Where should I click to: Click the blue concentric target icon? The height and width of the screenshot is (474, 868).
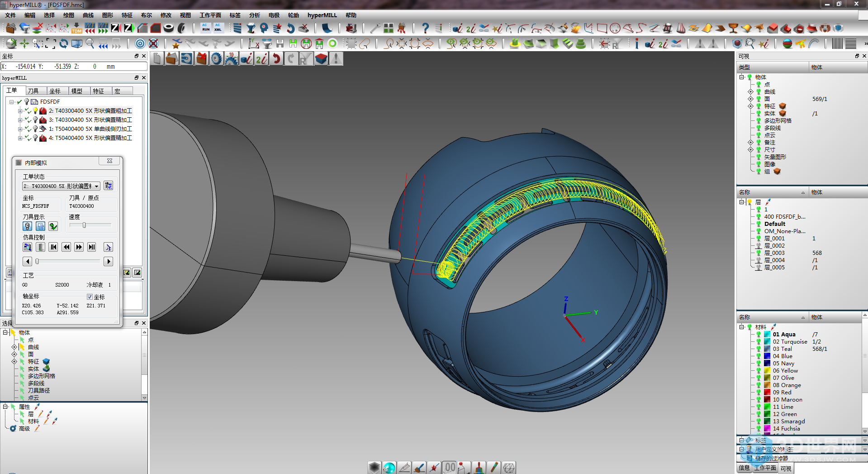(140, 43)
